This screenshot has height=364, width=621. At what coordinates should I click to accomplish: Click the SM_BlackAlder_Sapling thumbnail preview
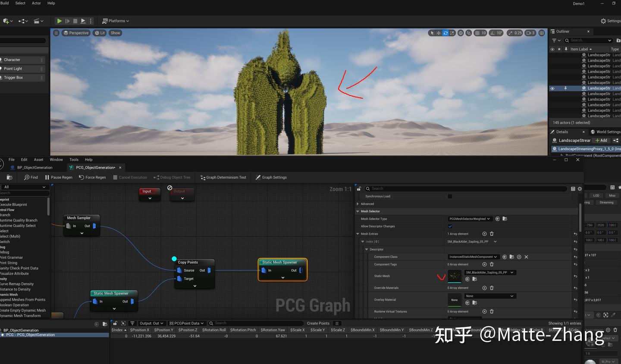(x=455, y=276)
